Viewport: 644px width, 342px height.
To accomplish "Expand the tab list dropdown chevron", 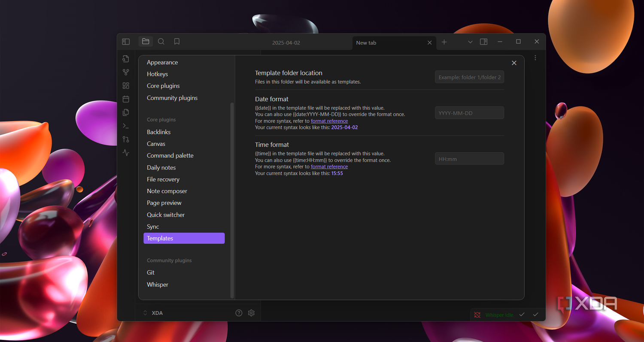I will (470, 42).
